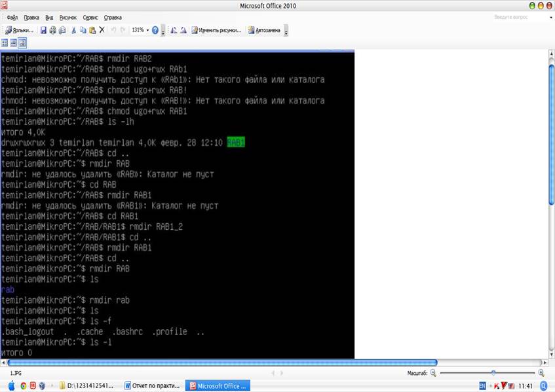Switch to Filmstrip view

14,43
